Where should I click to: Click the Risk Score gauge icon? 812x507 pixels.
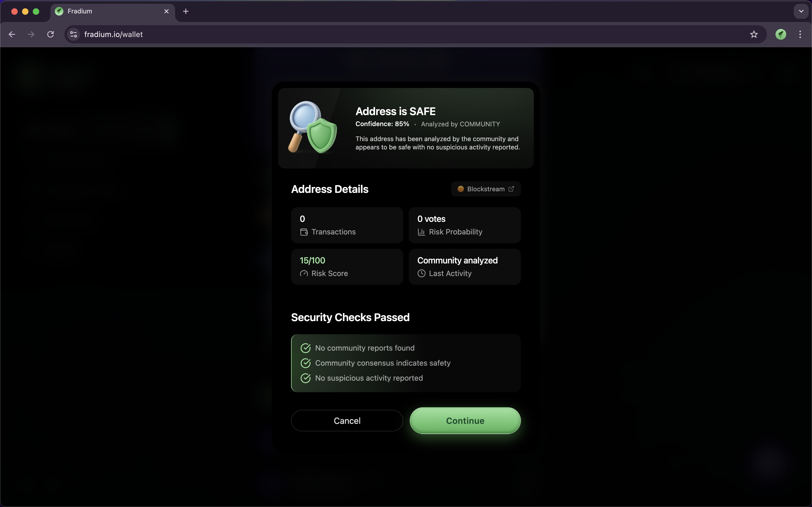(x=304, y=274)
